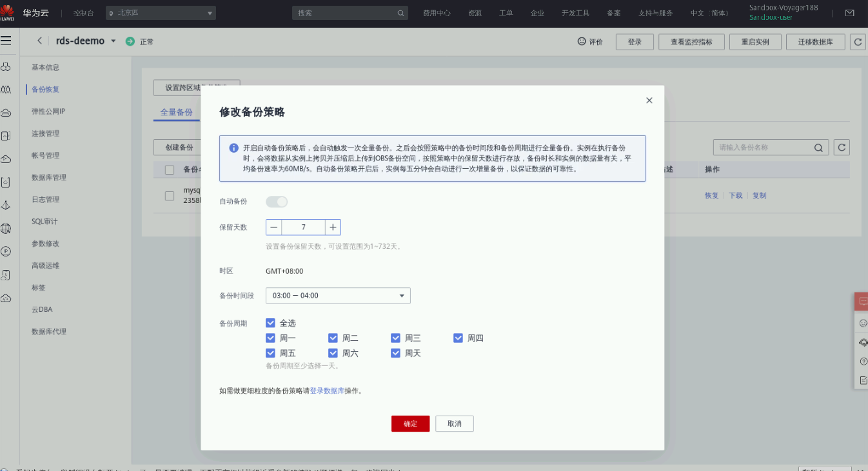The width and height of the screenshot is (868, 471).
Task: Click the pyramid-shaped icon in left rail
Action: point(6,205)
